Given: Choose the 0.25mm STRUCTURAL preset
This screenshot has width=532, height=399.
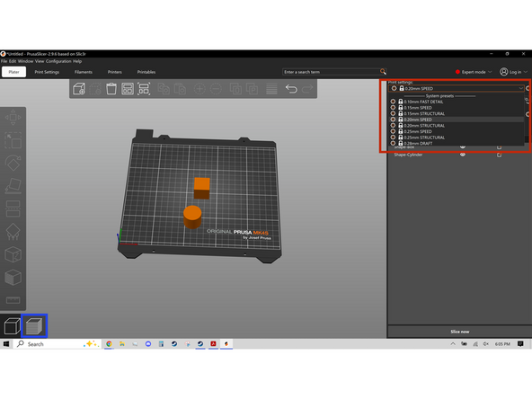Looking at the screenshot, I should tap(457, 137).
